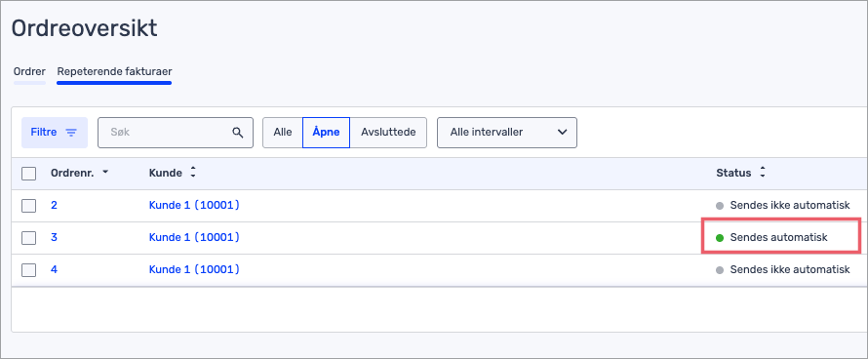Select the Repeterende fakturaer tab
Image resolution: width=868 pixels, height=359 pixels.
point(114,71)
